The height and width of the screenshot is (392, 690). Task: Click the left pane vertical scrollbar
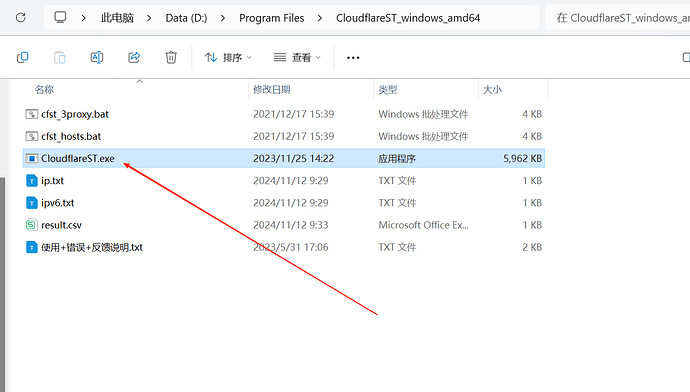3,284
